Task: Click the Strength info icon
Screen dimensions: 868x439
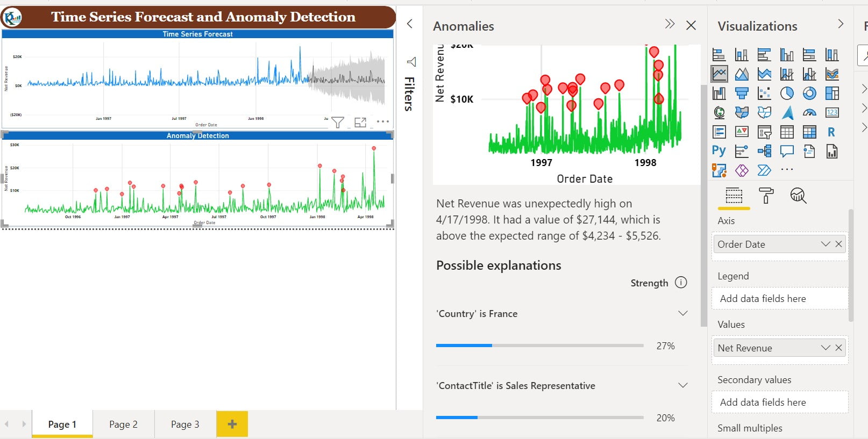Action: click(x=681, y=282)
